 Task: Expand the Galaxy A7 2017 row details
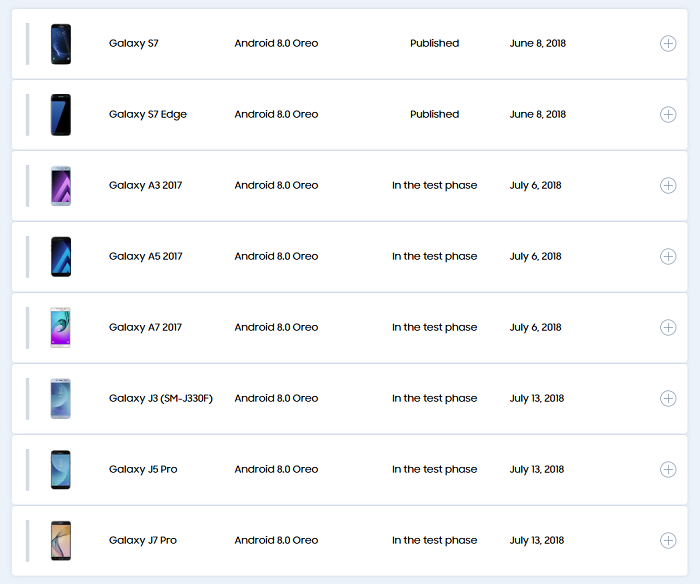[668, 327]
